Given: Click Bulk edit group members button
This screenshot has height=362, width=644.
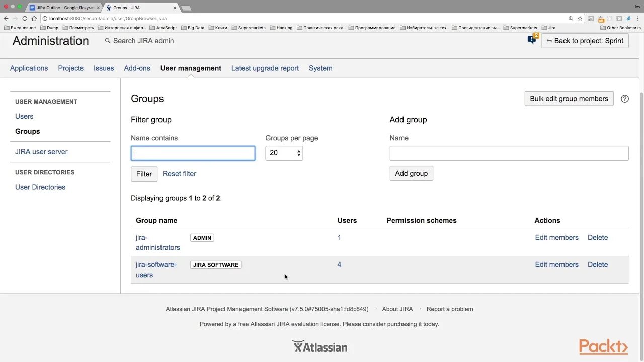Looking at the screenshot, I should pyautogui.click(x=569, y=99).
